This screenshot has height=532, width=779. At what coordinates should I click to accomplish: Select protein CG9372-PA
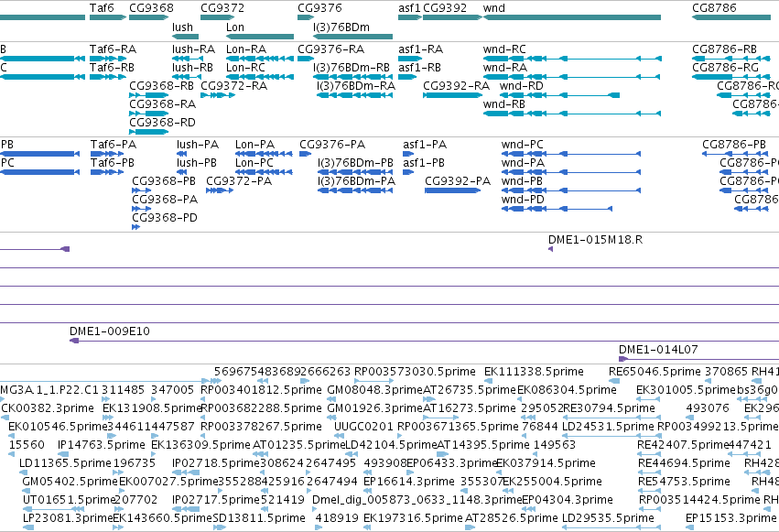click(x=220, y=190)
